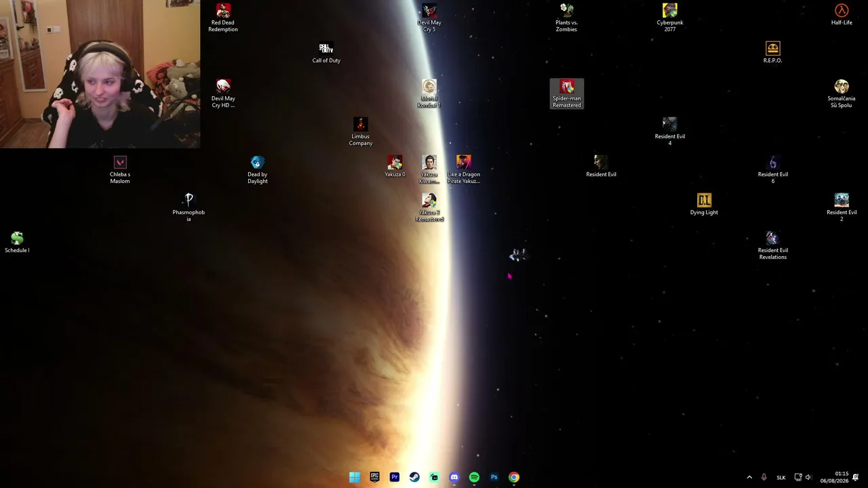This screenshot has height=488, width=868.
Task: Launch Photoshop from the taskbar
Action: [x=494, y=477]
